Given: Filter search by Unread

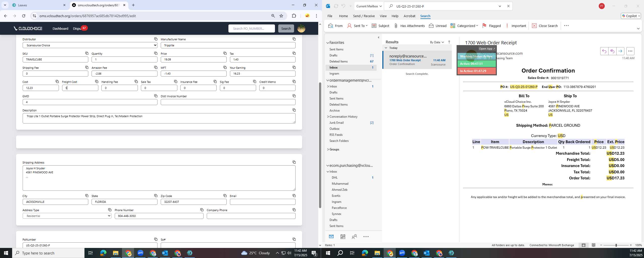Looking at the screenshot, I should pyautogui.click(x=438, y=26).
